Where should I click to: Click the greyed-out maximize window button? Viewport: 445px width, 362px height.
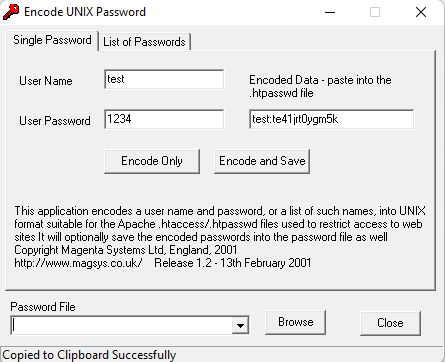tap(375, 12)
